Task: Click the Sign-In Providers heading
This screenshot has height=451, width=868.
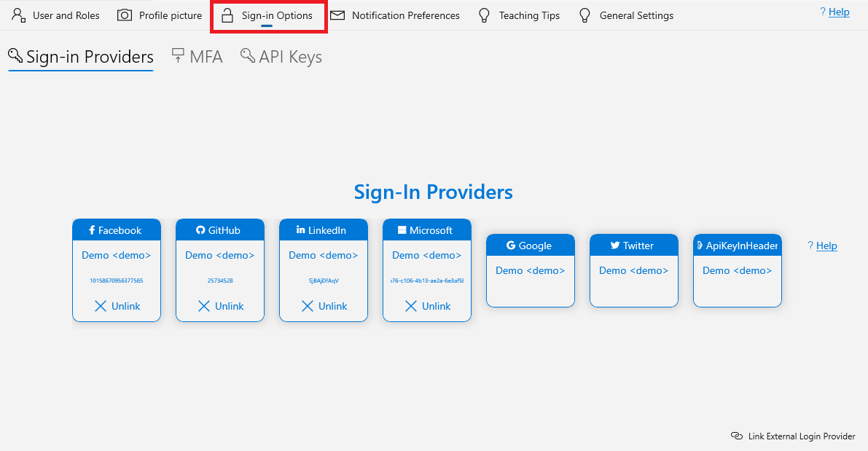Action: (434, 192)
